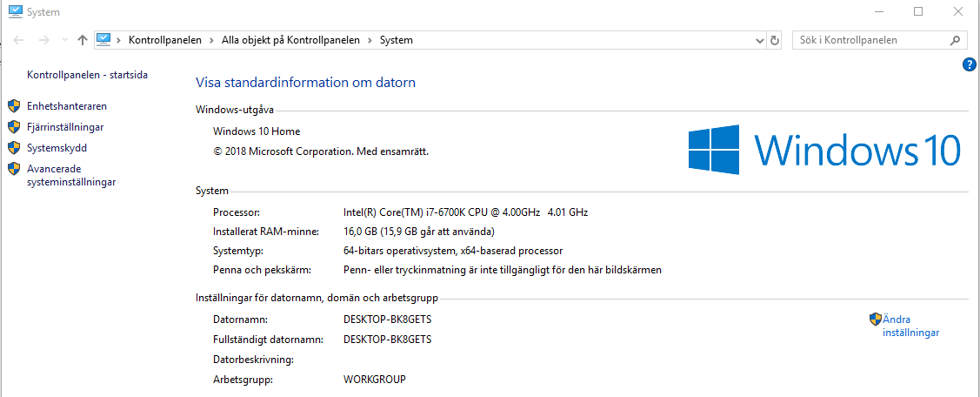
Task: Open Enhetshanteraren link
Action: tap(67, 106)
